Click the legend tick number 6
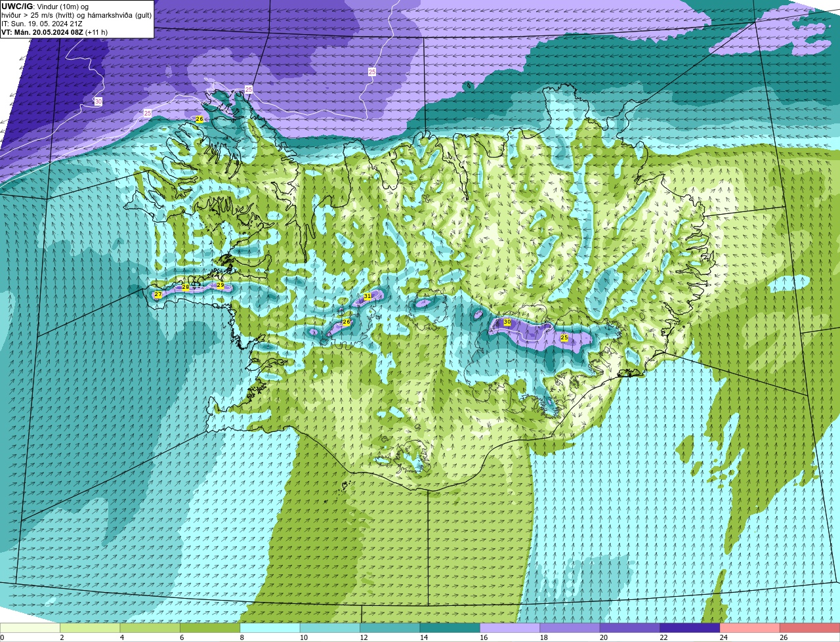Viewport: 840px width, 642px height. (182, 637)
